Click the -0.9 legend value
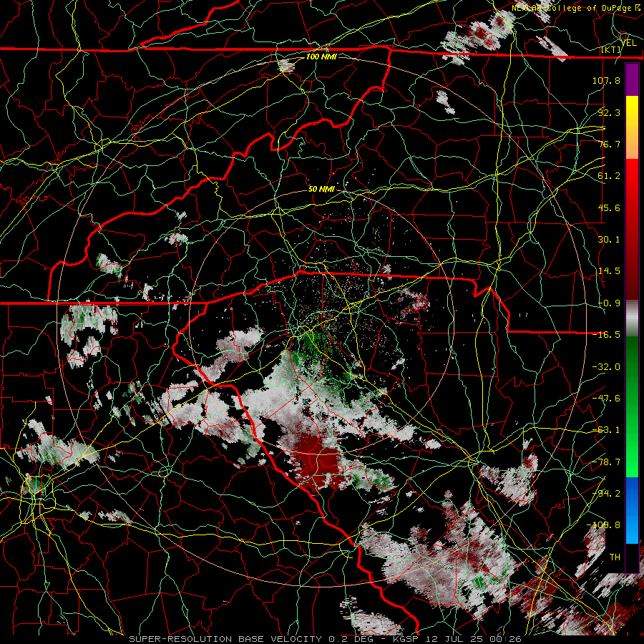Viewport: 644px width, 644px height. 609,303
